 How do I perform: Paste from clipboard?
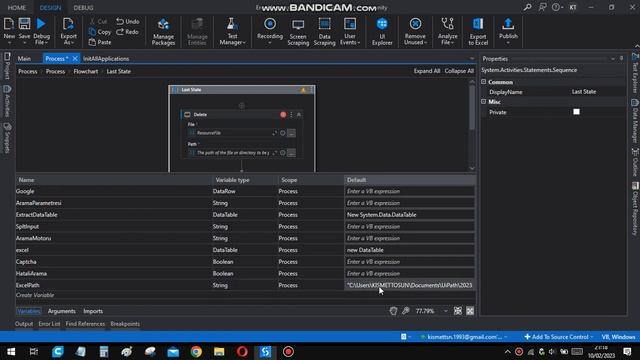click(100, 42)
